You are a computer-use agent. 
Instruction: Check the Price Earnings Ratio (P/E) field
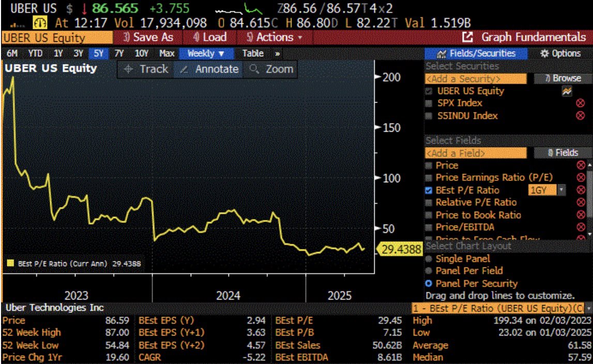point(429,178)
